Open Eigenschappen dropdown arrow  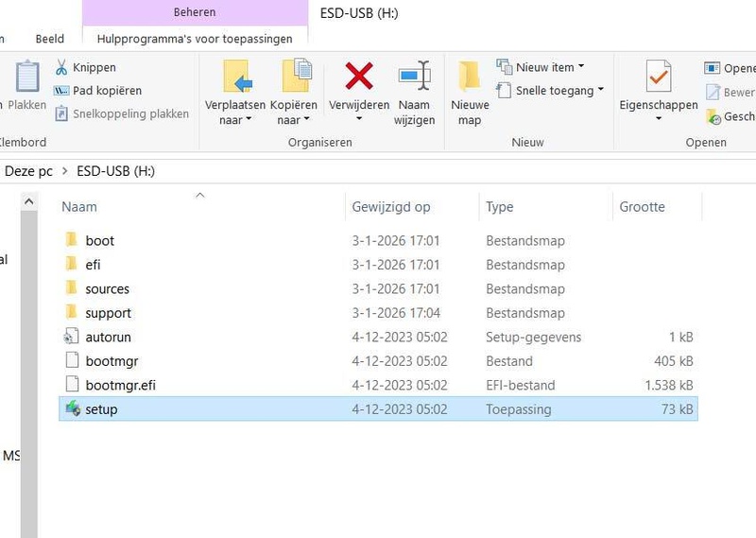(x=659, y=119)
